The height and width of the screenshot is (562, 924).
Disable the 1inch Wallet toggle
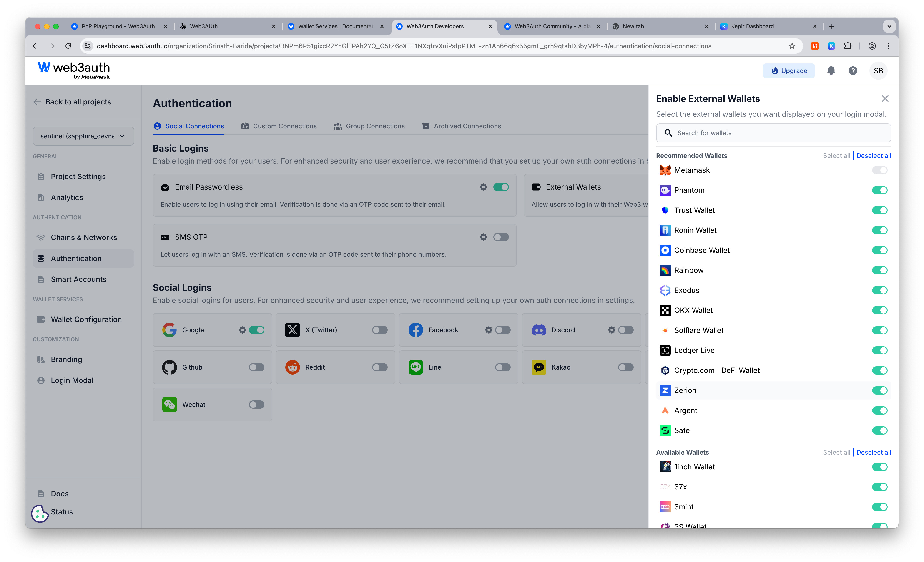click(879, 467)
